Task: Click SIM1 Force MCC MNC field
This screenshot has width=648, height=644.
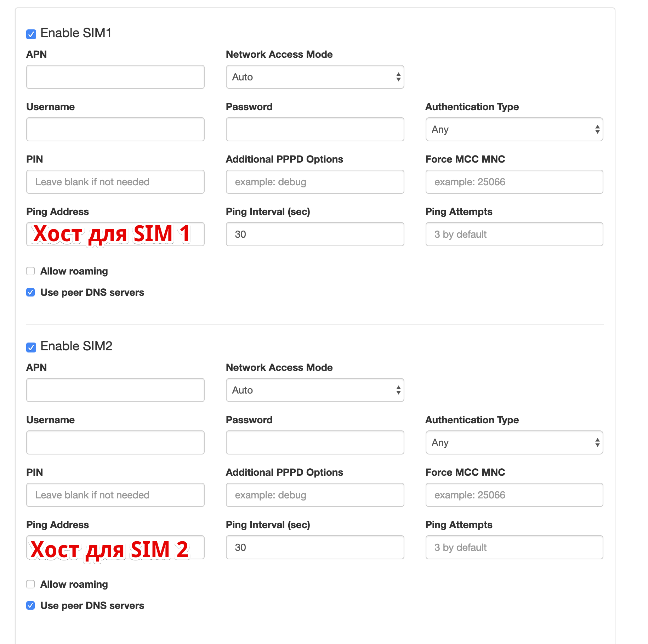Action: (x=514, y=182)
